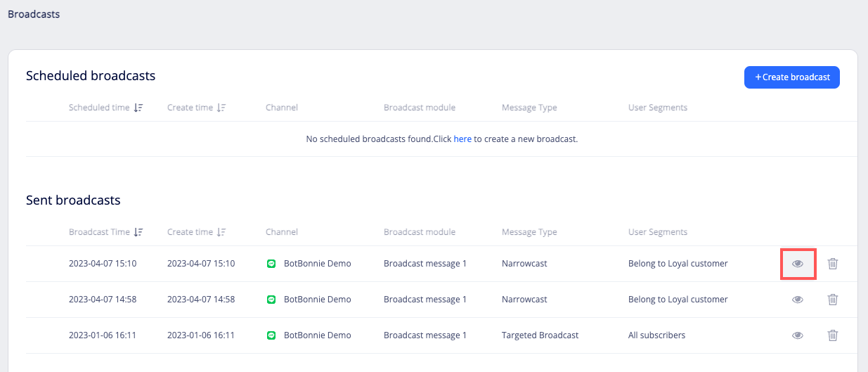Delete the 2023-04-07 15:10 broadcast
The width and height of the screenshot is (868, 372).
coord(833,264)
